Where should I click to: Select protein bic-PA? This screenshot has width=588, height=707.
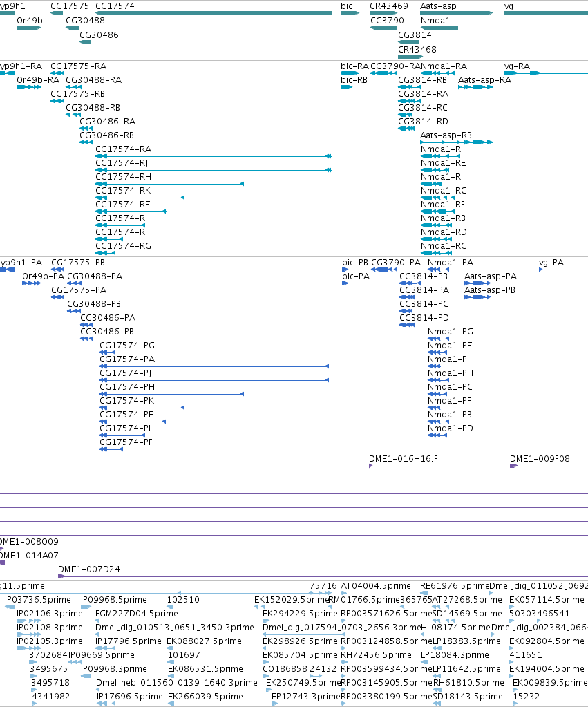pos(345,283)
